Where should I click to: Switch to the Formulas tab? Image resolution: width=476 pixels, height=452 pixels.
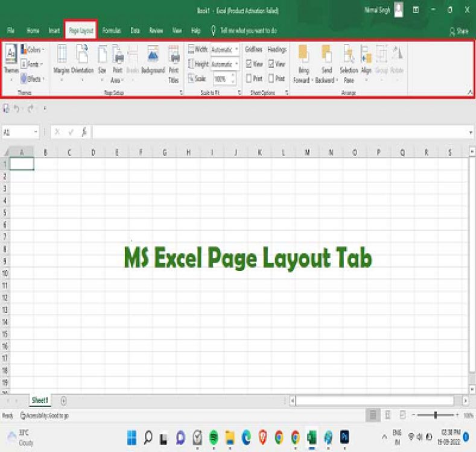tap(112, 30)
